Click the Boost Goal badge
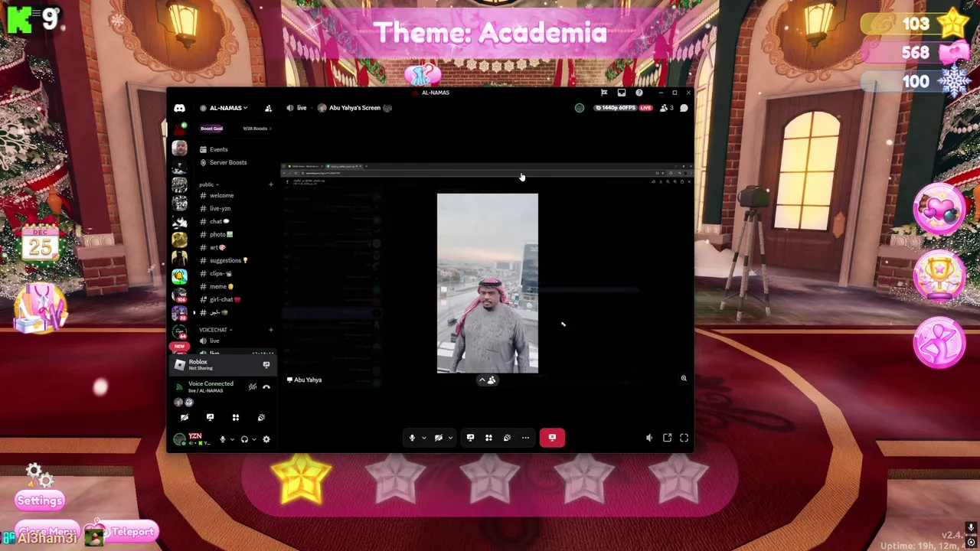Screen dimensions: 980x551 (212, 129)
